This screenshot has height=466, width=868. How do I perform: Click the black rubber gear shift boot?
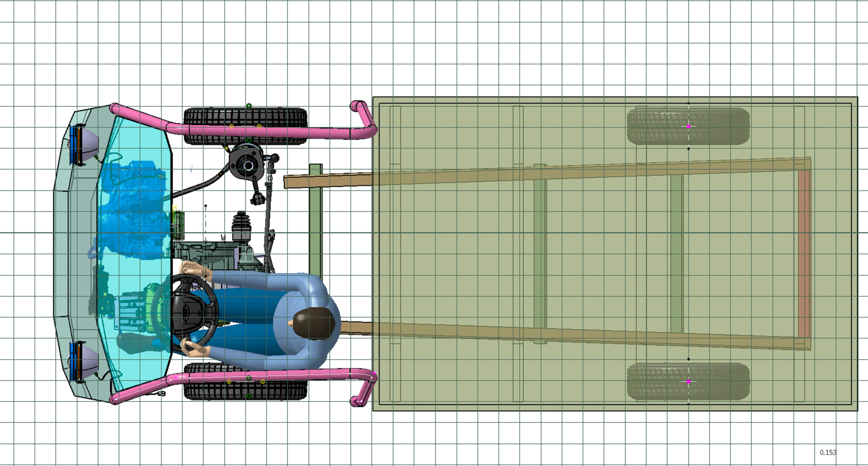coord(240,226)
